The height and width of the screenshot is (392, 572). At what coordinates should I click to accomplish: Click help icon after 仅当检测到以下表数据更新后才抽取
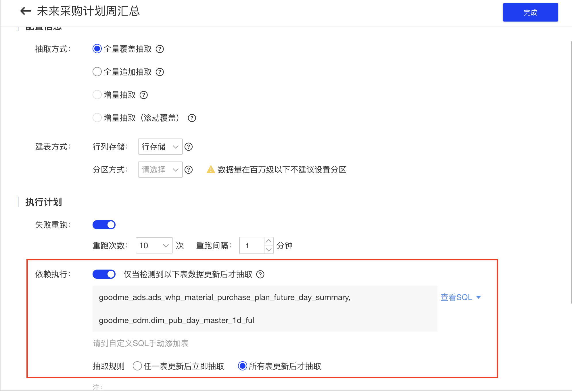[260, 274]
